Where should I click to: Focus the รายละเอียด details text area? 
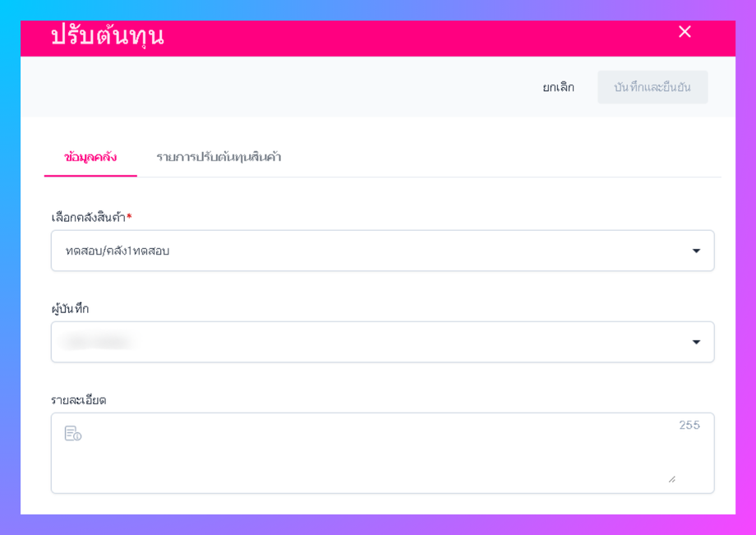382,453
